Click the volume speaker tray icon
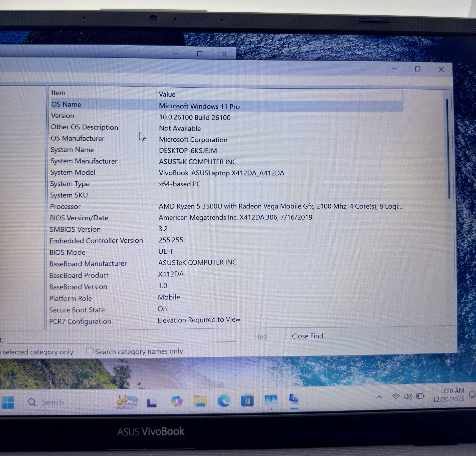Viewport: 476px width, 456px height. [x=408, y=397]
